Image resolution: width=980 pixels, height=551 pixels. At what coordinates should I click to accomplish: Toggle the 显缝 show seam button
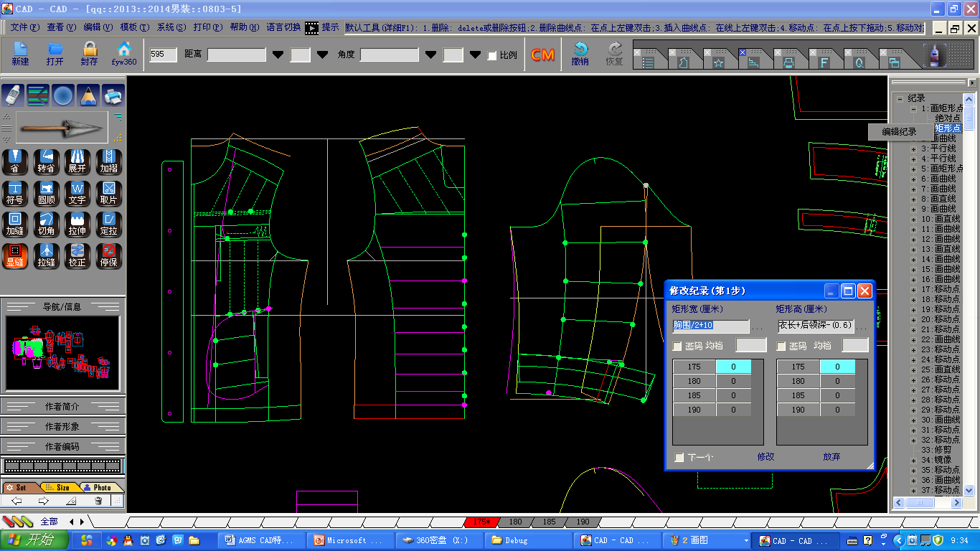14,256
